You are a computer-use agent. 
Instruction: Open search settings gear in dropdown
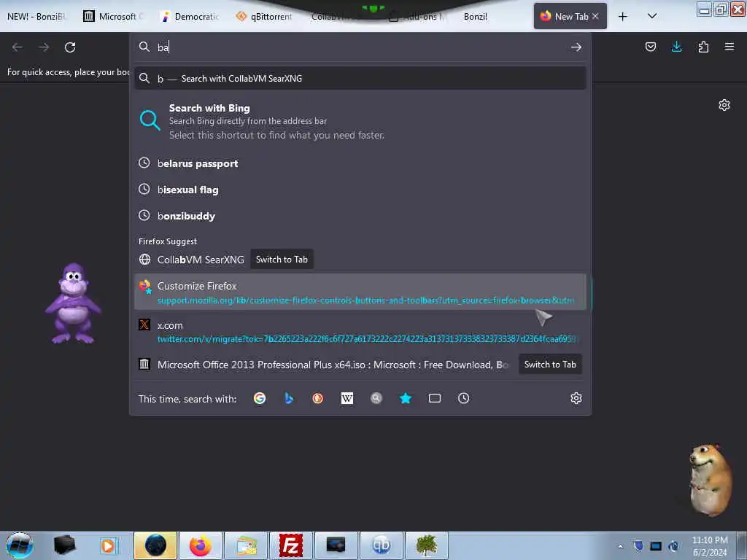pos(576,398)
